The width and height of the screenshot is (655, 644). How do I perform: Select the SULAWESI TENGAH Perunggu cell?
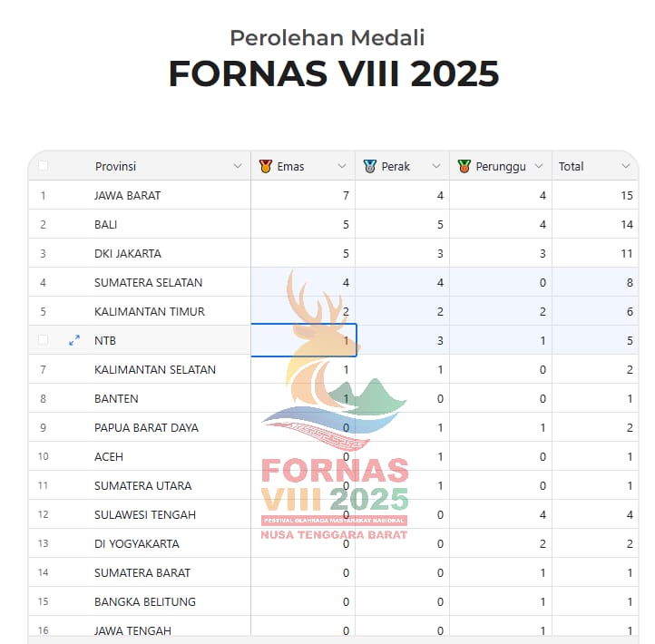pyautogui.click(x=501, y=514)
